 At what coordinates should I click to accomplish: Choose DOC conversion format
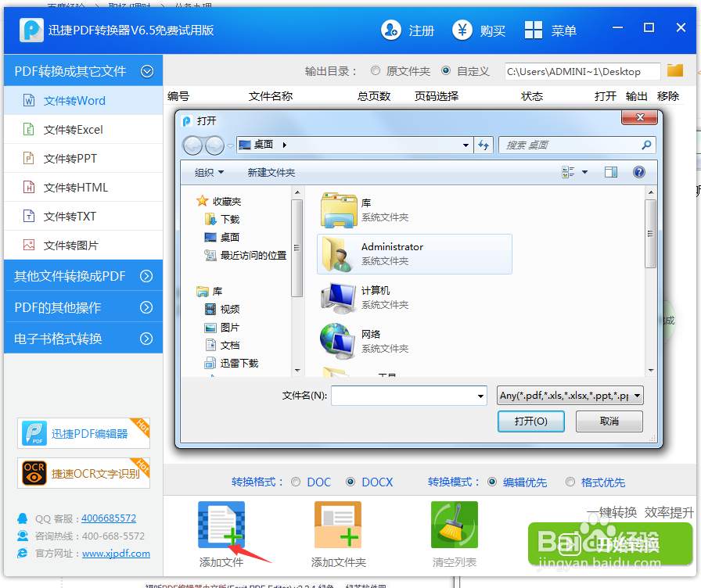coord(296,482)
